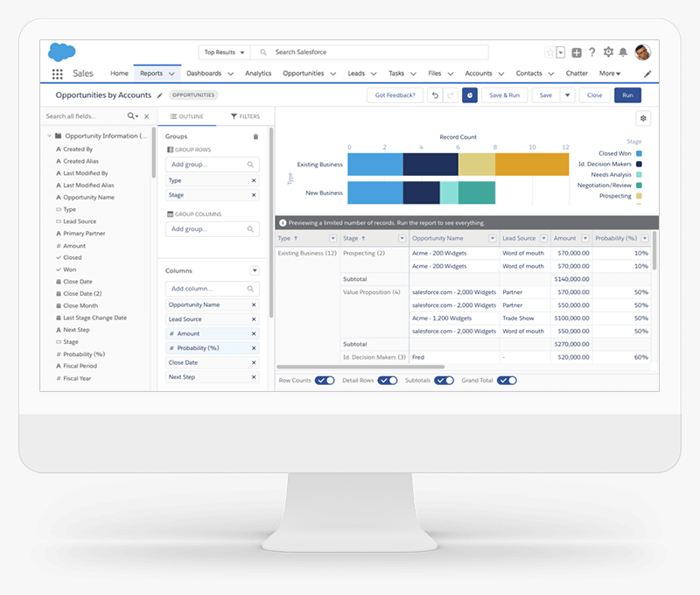Viewport: 700px width, 595px height.
Task: Open Lead Source column header dropdown
Action: 543,238
